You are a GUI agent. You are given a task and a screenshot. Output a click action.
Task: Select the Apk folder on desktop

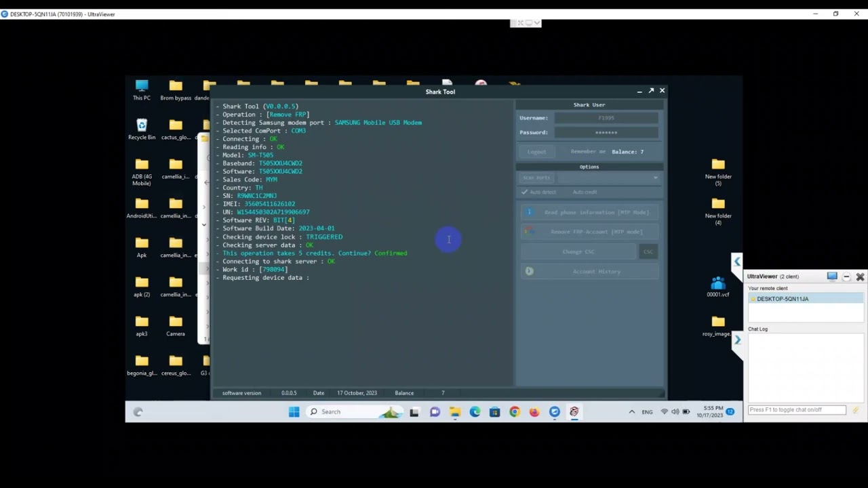142,247
